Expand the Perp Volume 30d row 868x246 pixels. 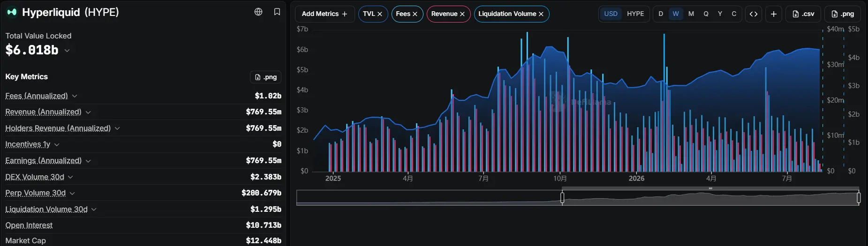[72, 193]
